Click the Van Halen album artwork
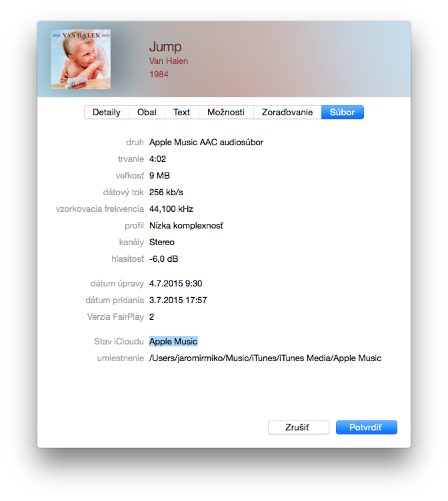 coord(81,59)
